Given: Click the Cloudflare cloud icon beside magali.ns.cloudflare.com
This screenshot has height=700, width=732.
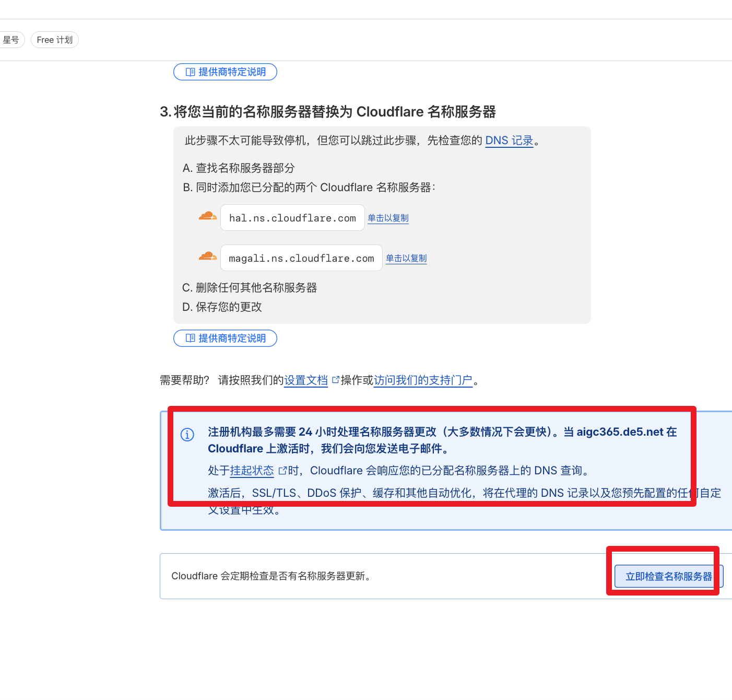Looking at the screenshot, I should point(208,256).
